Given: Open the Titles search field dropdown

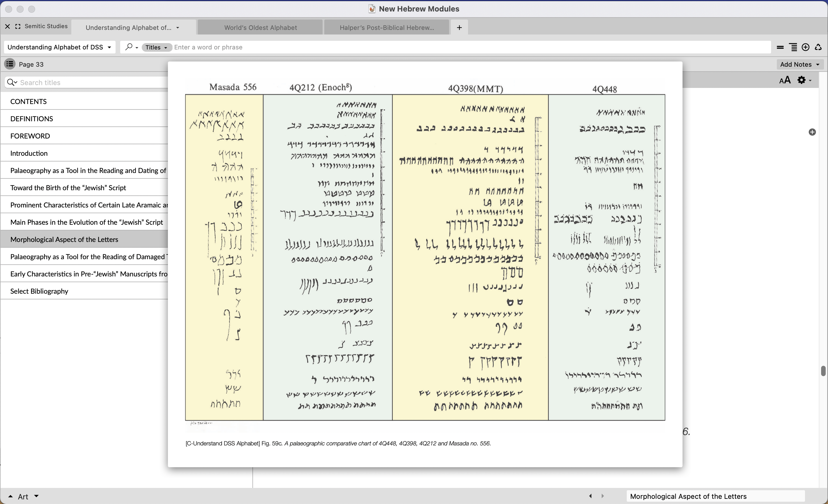Looking at the screenshot, I should click(x=156, y=47).
